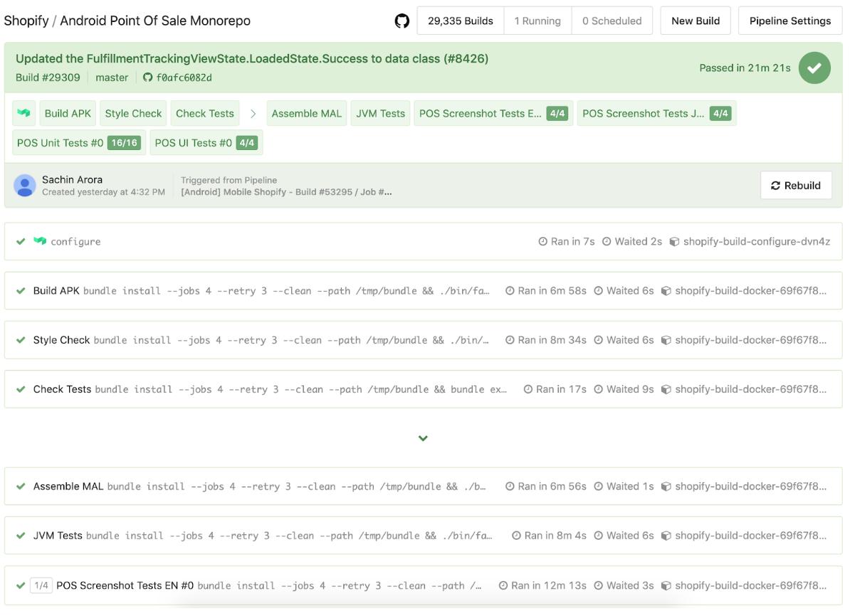Jump to POS UI Tests #0 4/4 chip
The image size is (850, 616).
click(x=206, y=143)
